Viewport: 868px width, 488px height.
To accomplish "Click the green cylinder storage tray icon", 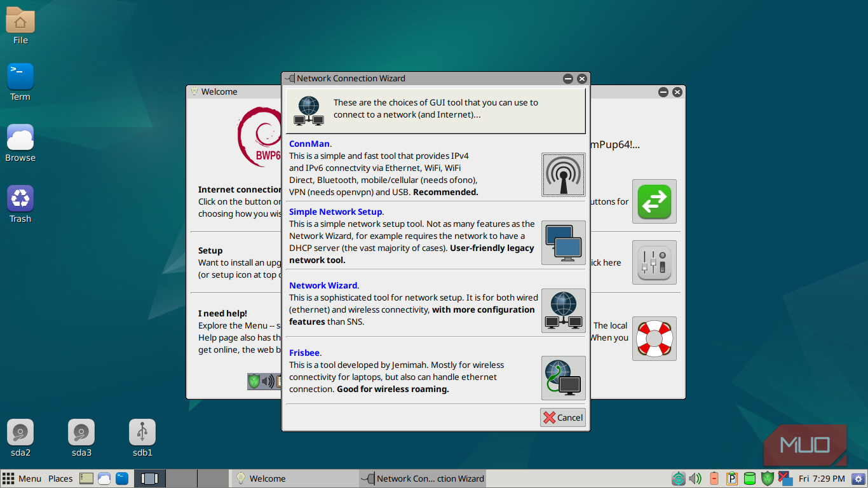I will point(750,478).
